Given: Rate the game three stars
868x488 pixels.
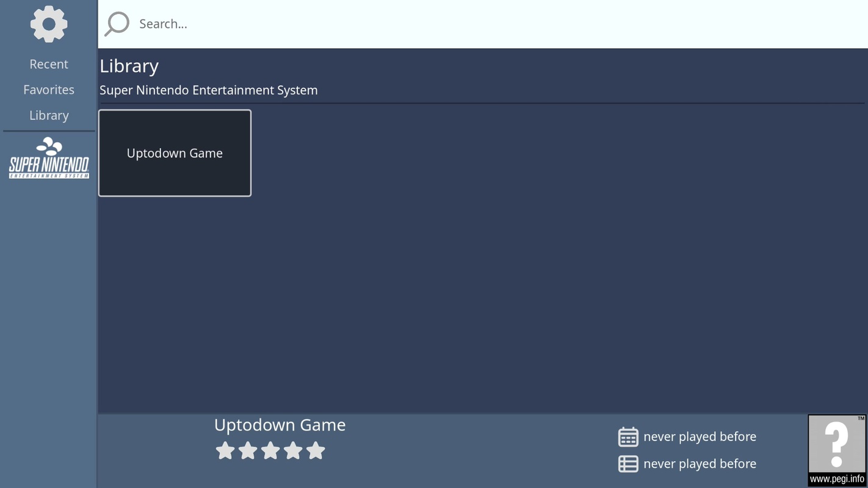Looking at the screenshot, I should click(270, 451).
